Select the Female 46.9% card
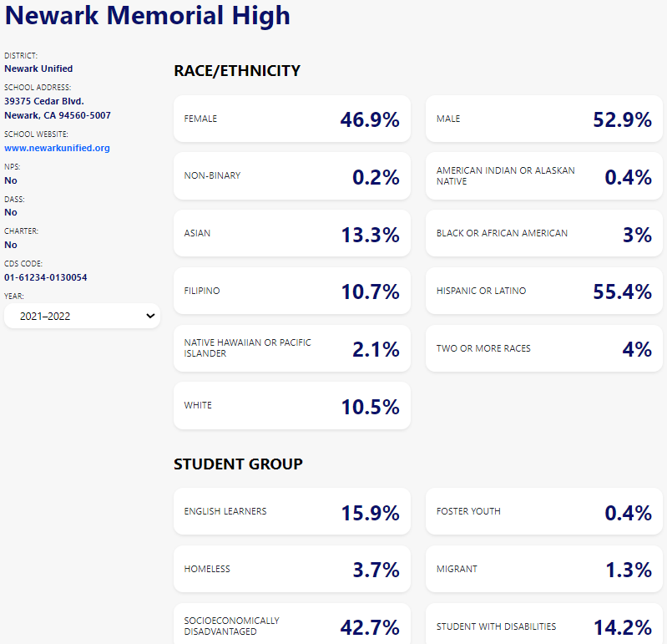The image size is (667, 644). coord(291,119)
